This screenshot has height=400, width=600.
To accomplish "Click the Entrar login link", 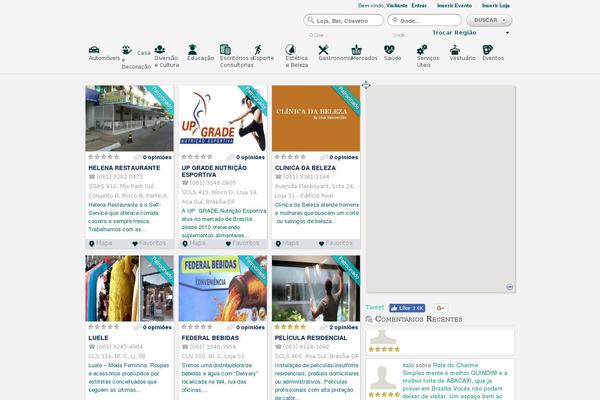I will click(419, 6).
